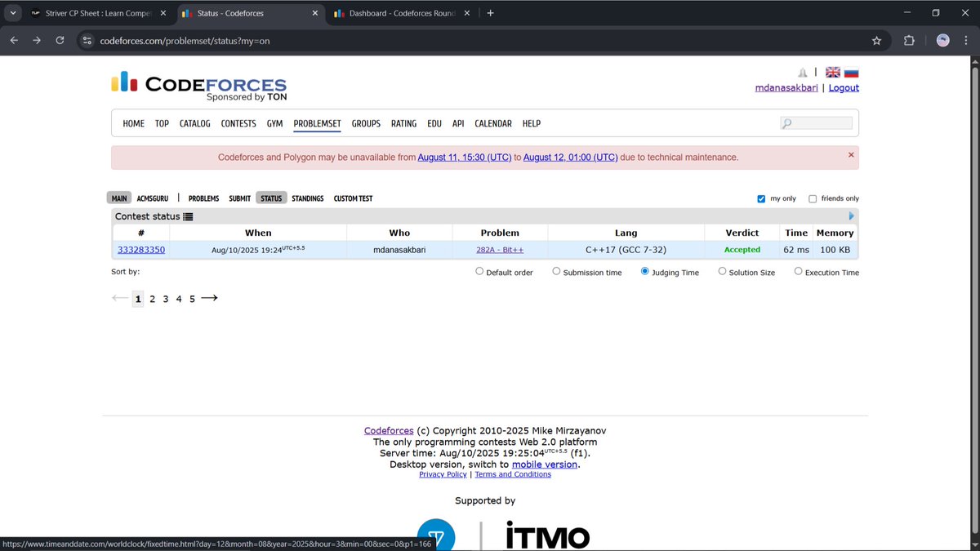980x551 pixels.
Task: Sort by Default order
Action: coord(479,272)
